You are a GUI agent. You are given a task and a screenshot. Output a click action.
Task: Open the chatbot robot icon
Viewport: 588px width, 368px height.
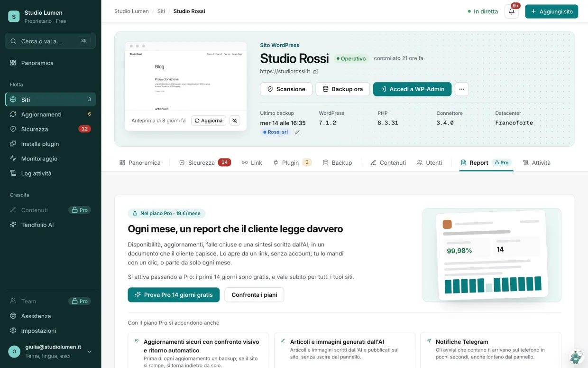(x=576, y=357)
